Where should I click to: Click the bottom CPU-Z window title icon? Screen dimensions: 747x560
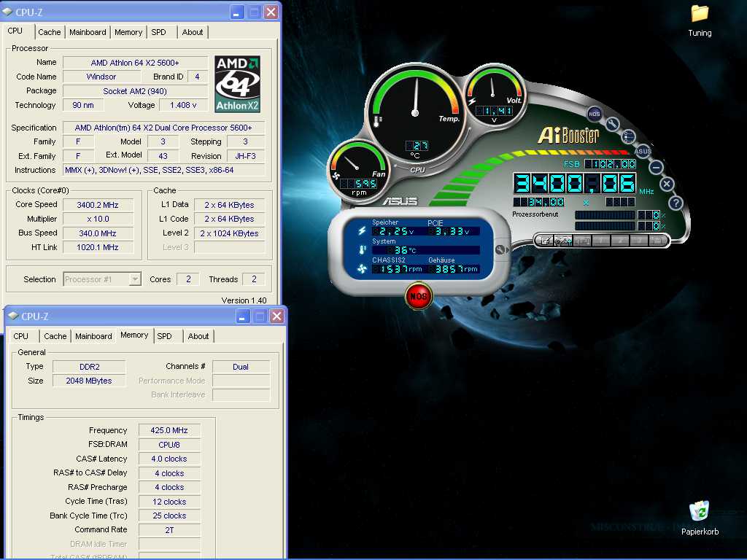pos(13,316)
